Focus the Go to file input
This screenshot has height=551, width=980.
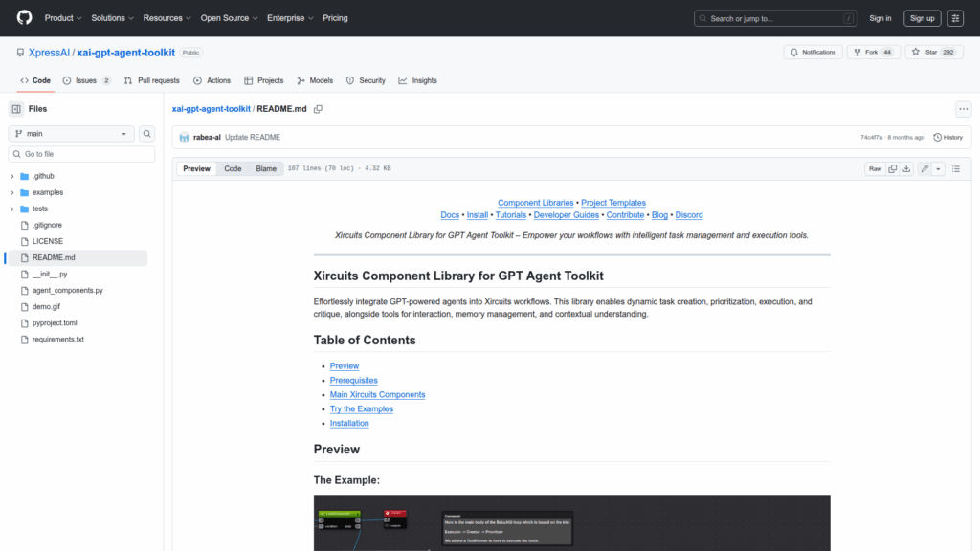tap(81, 154)
